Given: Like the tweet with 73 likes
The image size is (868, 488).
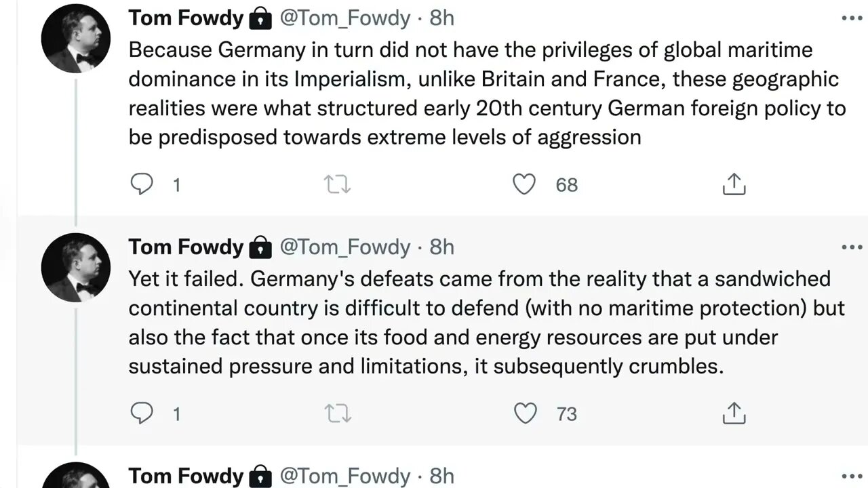Looking at the screenshot, I should (524, 413).
